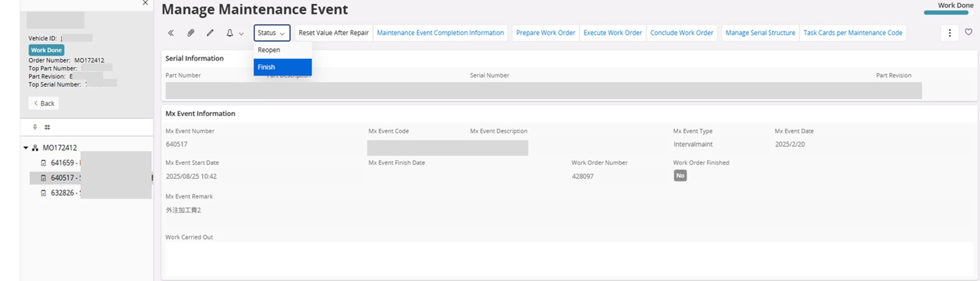The image size is (980, 281).
Task: Open Task Cards per Maintenance Code
Action: 853,33
